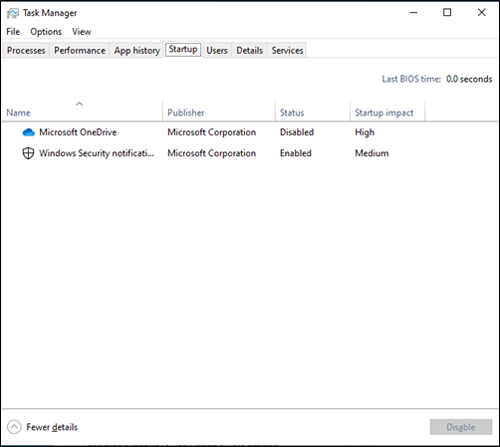Select the Startup tab
The width and height of the screenshot is (500, 447).
183,49
